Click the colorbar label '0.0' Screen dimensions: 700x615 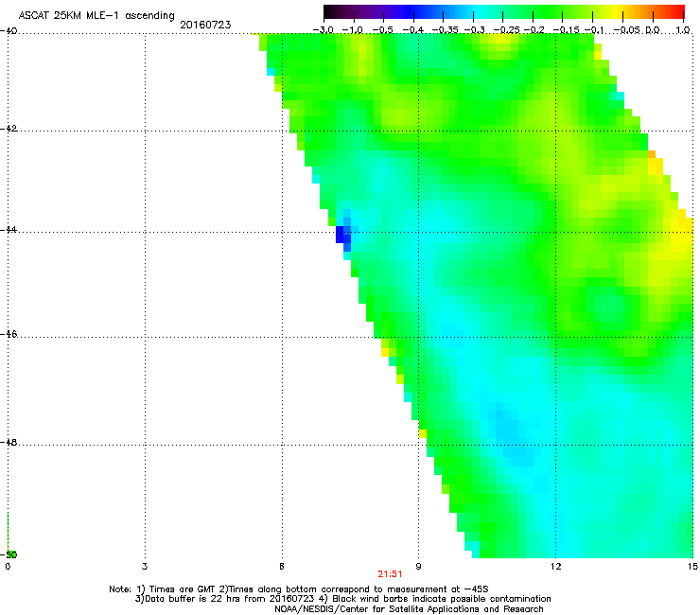click(x=653, y=30)
